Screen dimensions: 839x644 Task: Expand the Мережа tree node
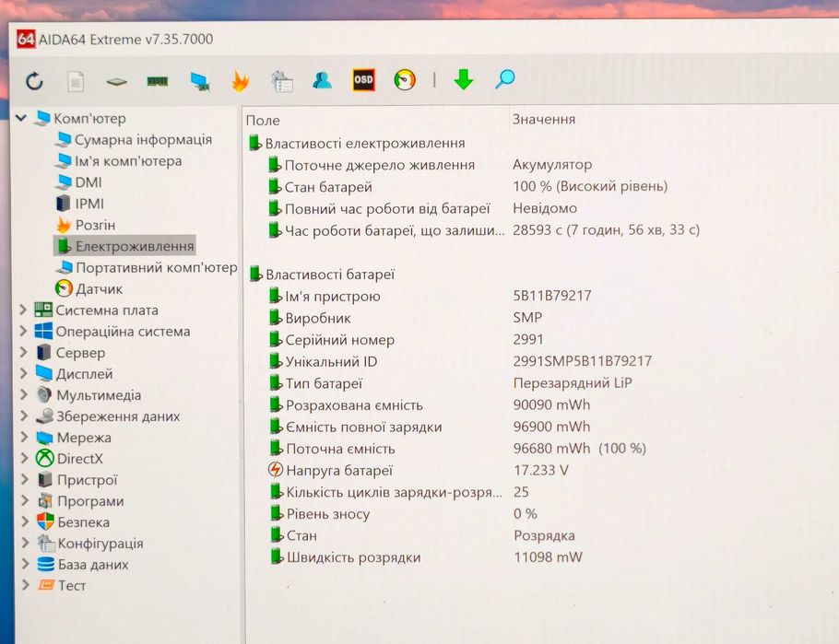click(x=24, y=437)
